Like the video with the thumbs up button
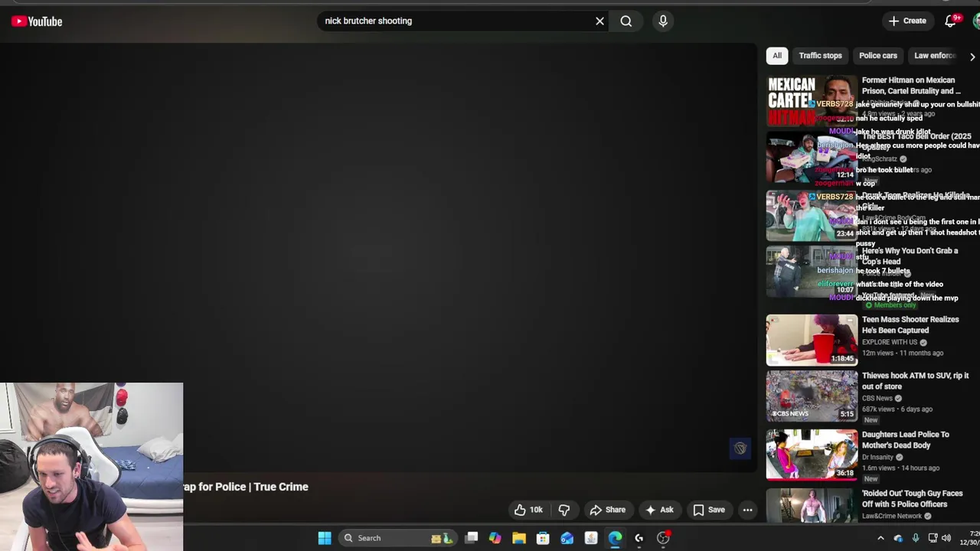The height and width of the screenshot is (551, 980). pos(528,510)
